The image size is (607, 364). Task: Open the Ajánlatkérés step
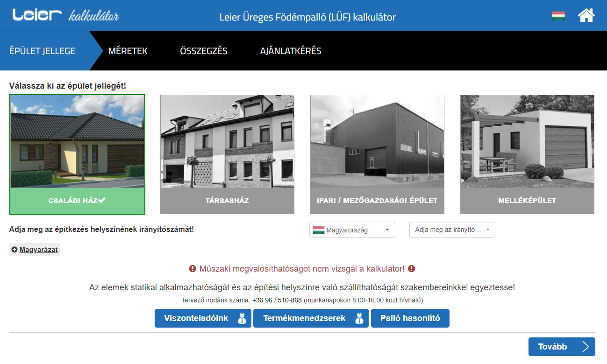tap(291, 51)
